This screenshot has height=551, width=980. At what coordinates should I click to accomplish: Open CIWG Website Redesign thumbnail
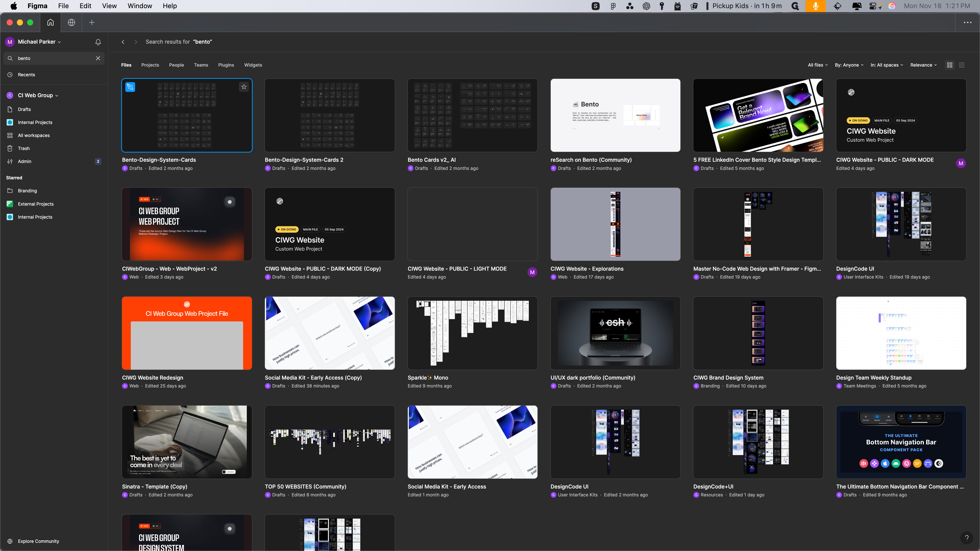click(x=187, y=333)
